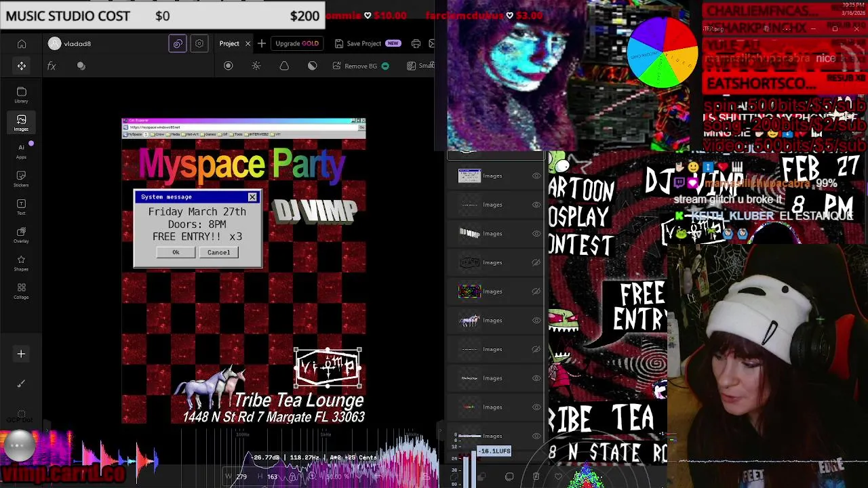Select the system window layer thumbnail
This screenshot has width=868, height=488.
[469, 176]
